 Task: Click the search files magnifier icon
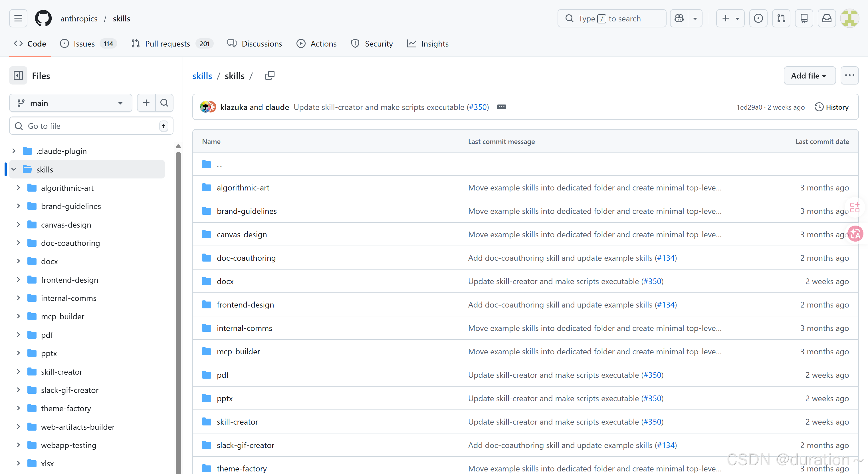164,103
